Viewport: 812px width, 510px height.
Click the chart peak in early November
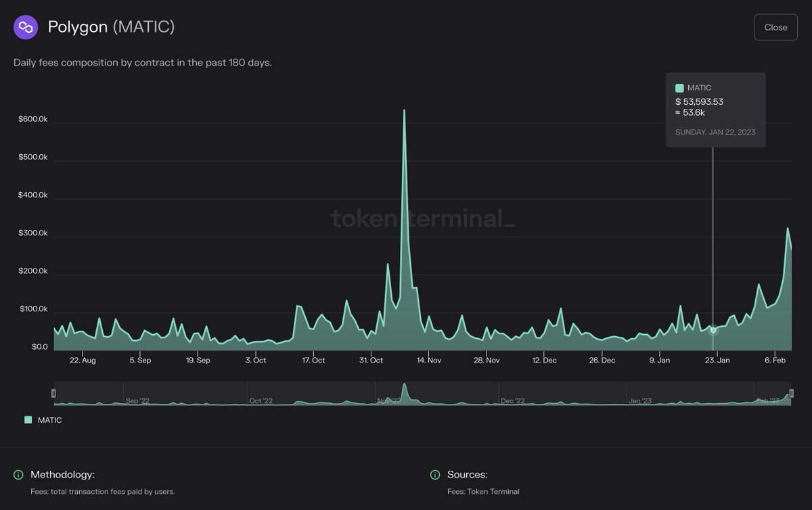(x=404, y=110)
